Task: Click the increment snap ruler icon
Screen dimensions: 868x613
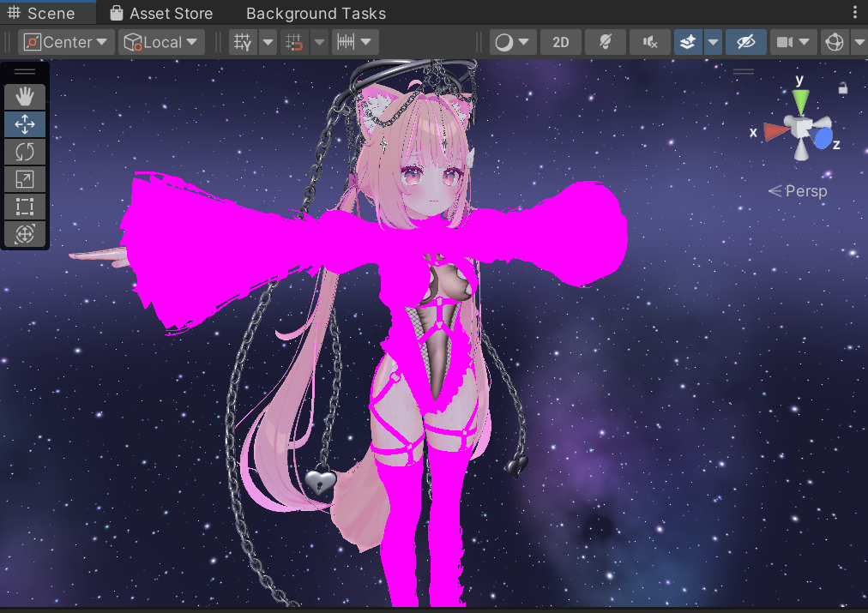Action: pos(346,42)
